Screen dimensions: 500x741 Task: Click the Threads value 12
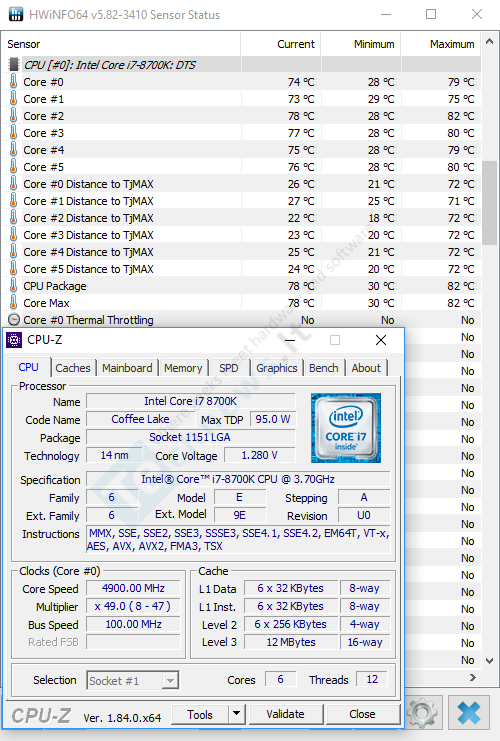(x=372, y=680)
